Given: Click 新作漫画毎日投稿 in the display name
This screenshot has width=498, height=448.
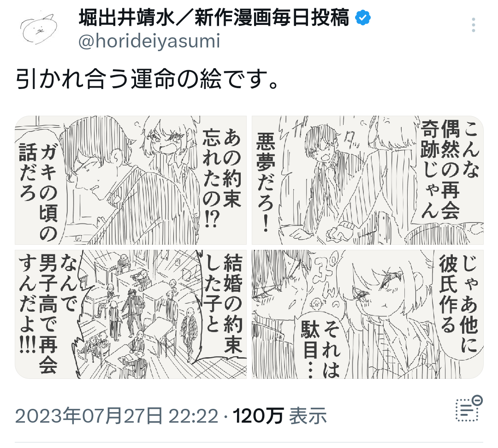Looking at the screenshot, I should pos(272,18).
